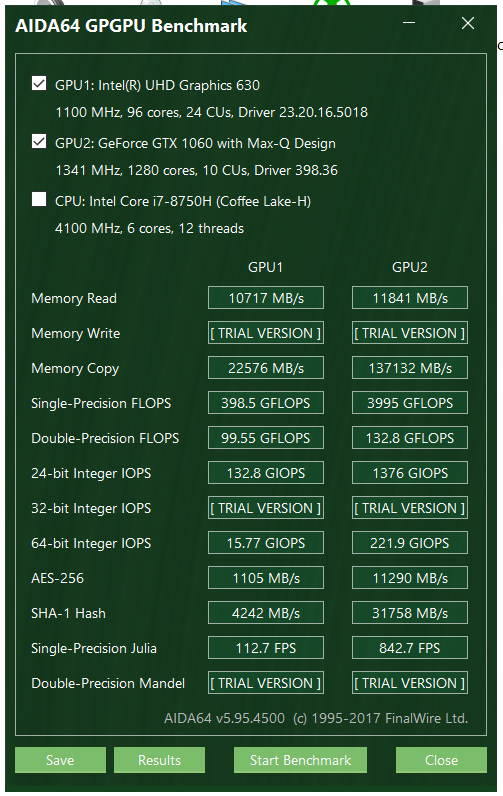The image size is (503, 796).
Task: Open the Results button
Action: [159, 760]
